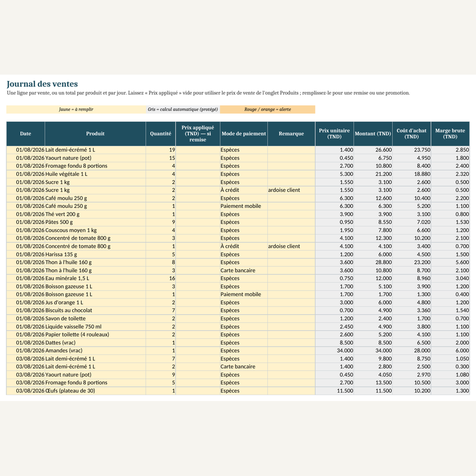Select the 'Thé vert 200 g' product cell
The image size is (476, 476).
pyautogui.click(x=95, y=214)
